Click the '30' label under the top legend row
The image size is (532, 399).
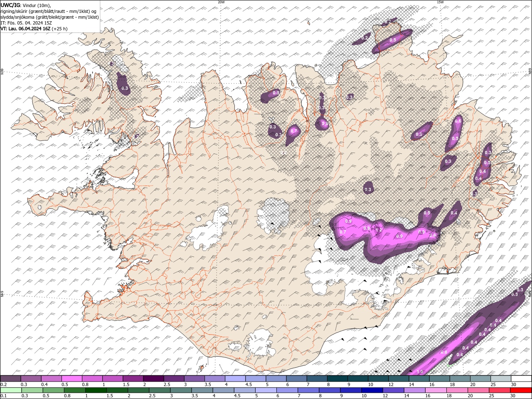coord(514,384)
